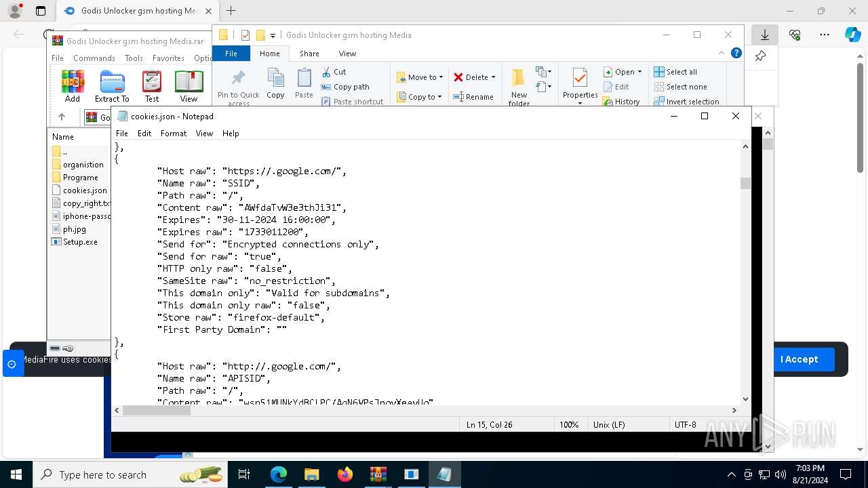Click Rename in Explorer ribbon
The height and width of the screenshot is (488, 868).
tap(473, 97)
